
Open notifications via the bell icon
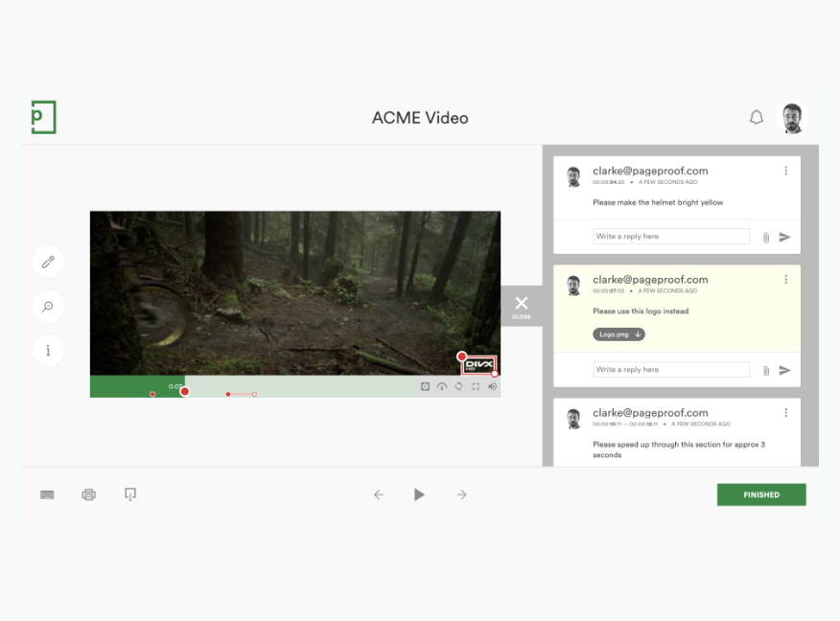tap(757, 117)
